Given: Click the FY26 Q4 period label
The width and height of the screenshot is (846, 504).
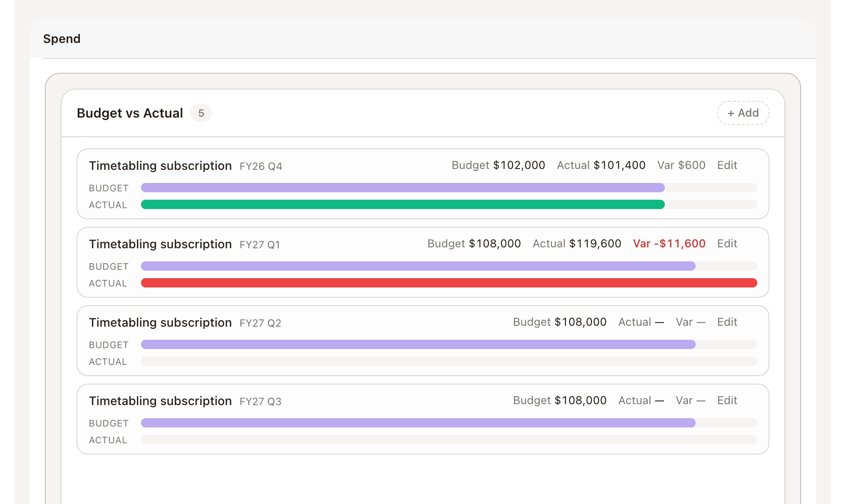Looking at the screenshot, I should [261, 166].
